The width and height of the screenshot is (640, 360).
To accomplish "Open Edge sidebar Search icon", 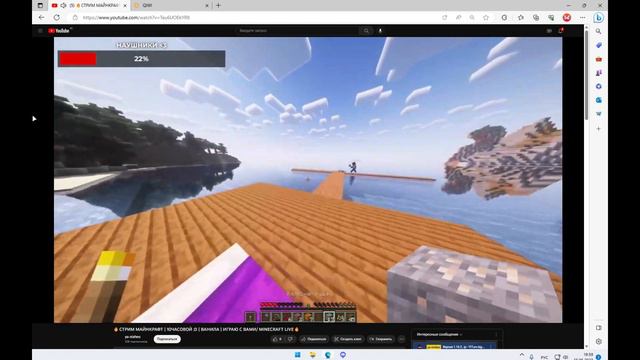I will [x=598, y=31].
